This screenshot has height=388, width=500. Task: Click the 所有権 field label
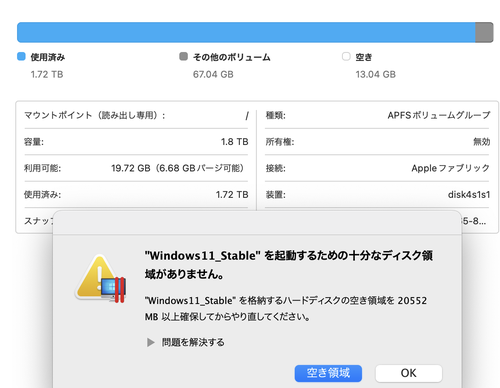coord(280,142)
